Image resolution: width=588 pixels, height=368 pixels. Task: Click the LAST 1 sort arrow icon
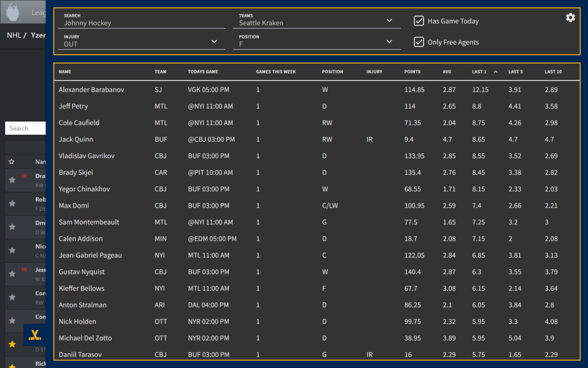click(496, 72)
